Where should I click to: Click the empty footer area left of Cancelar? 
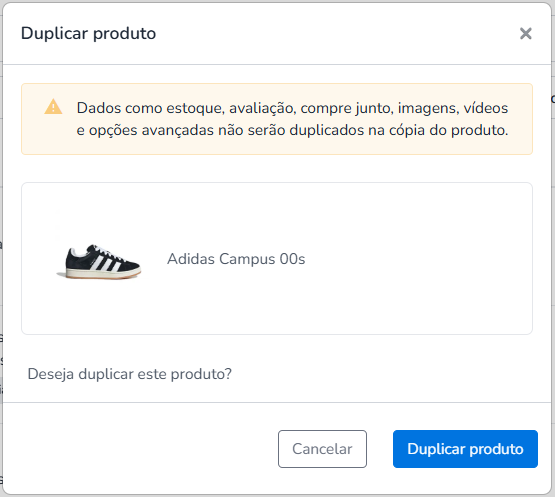pyautogui.click(x=142, y=449)
